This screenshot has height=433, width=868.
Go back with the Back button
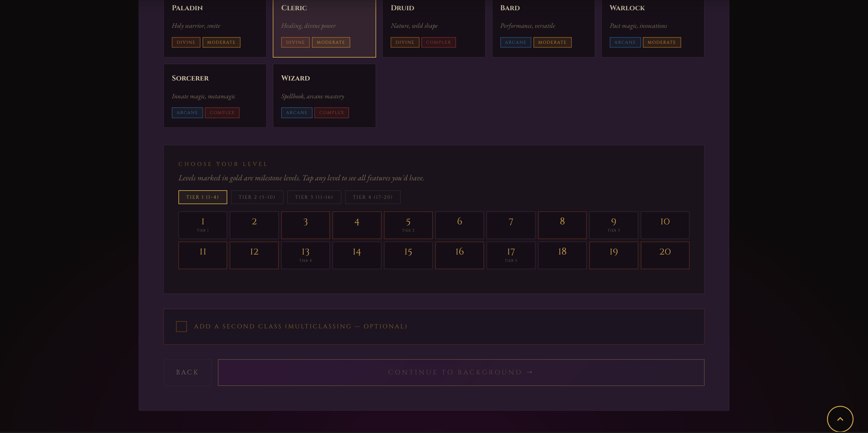click(x=188, y=372)
